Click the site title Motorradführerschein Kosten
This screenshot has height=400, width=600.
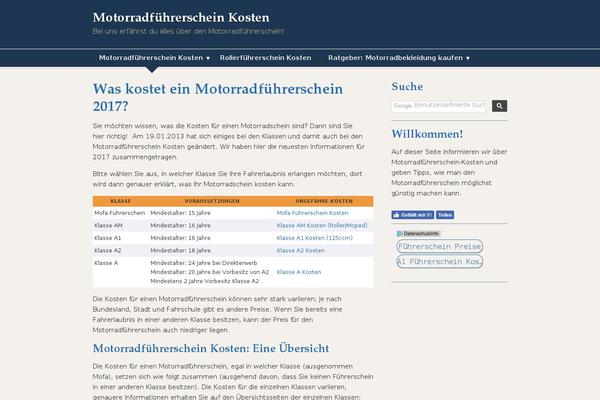pos(181,18)
